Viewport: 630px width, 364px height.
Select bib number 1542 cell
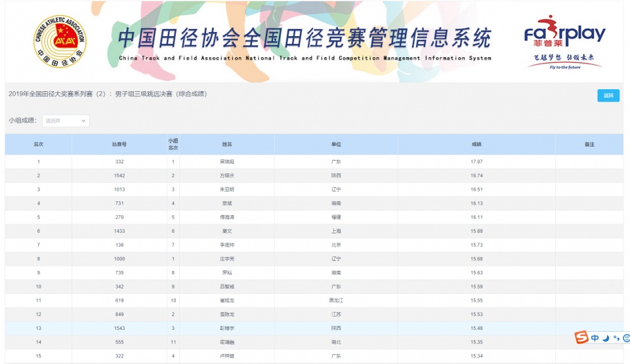(x=119, y=176)
